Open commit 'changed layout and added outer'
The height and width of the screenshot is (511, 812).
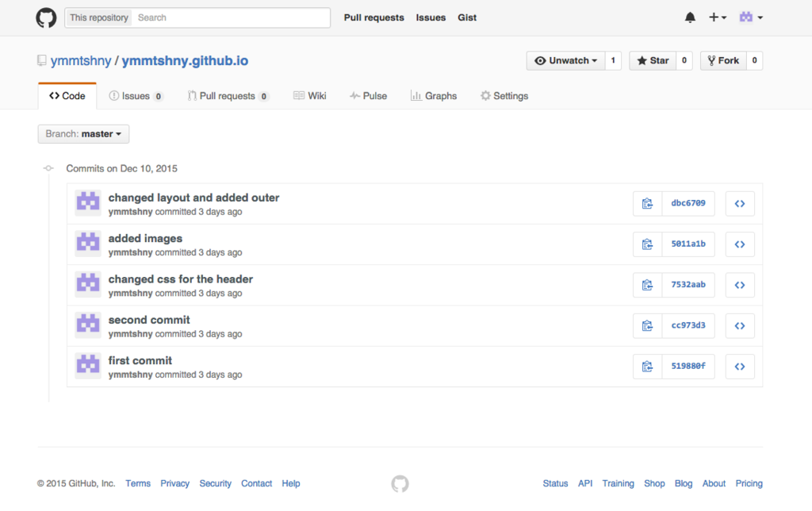193,198
